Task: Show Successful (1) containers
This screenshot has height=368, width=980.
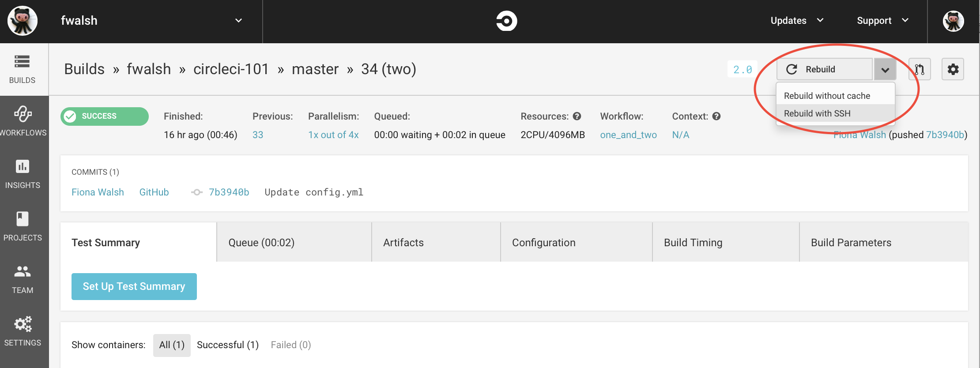Action: coord(228,345)
